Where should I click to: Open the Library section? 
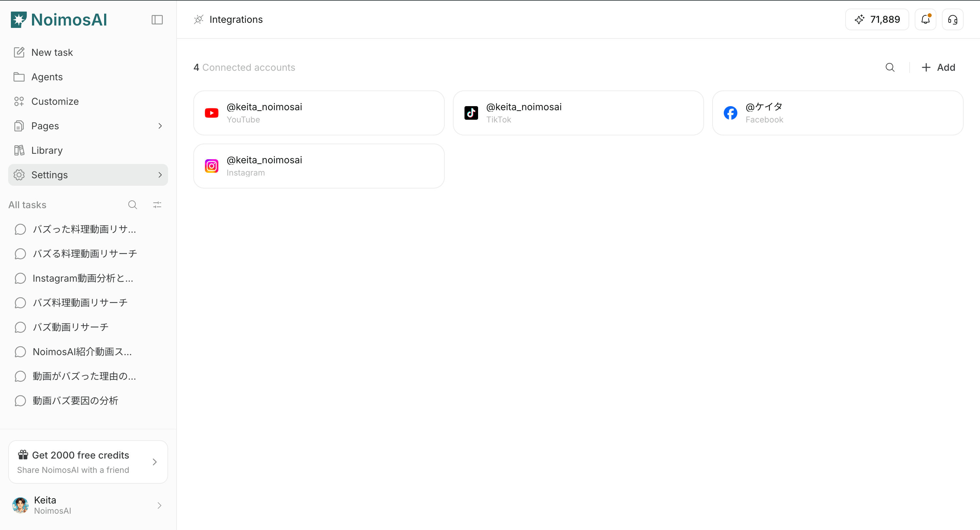tap(88, 151)
